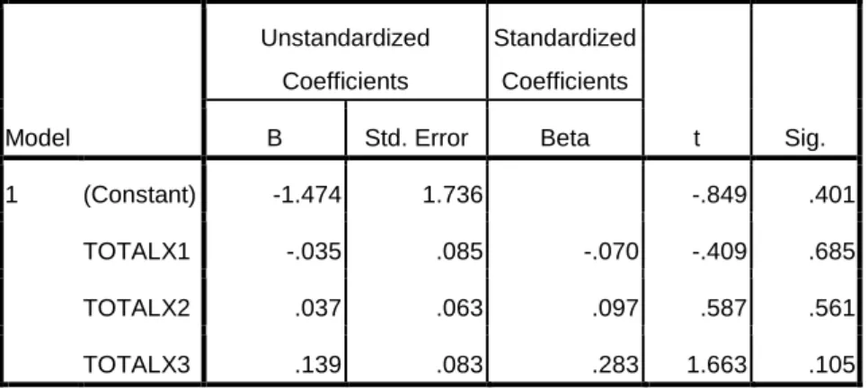Click the constant B value -1.474

(307, 195)
